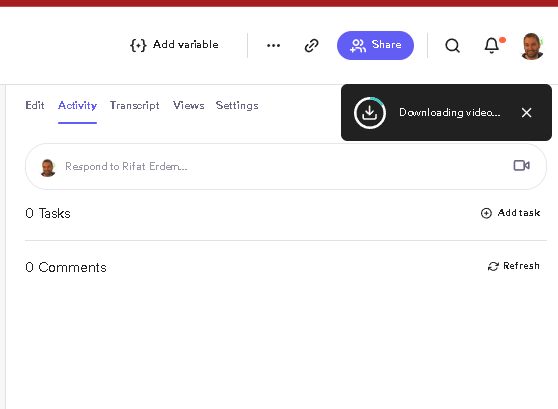Viewport: 558px width, 409px height.
Task: Click the Downloading video... text
Action: click(x=449, y=112)
